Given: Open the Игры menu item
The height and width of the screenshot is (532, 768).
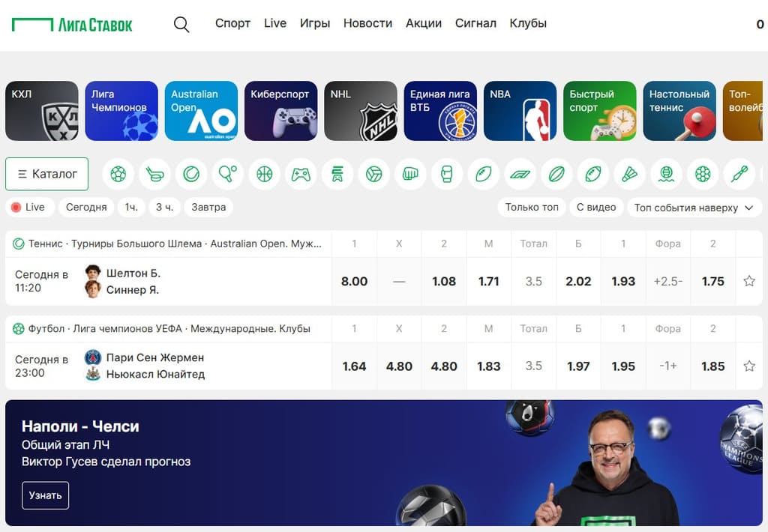Looking at the screenshot, I should 315,23.
